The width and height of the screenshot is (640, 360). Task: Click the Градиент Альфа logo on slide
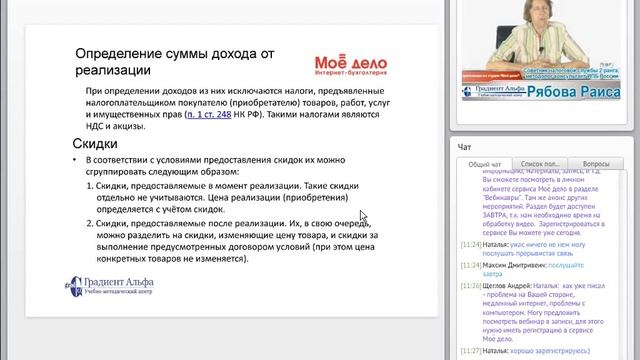109,286
